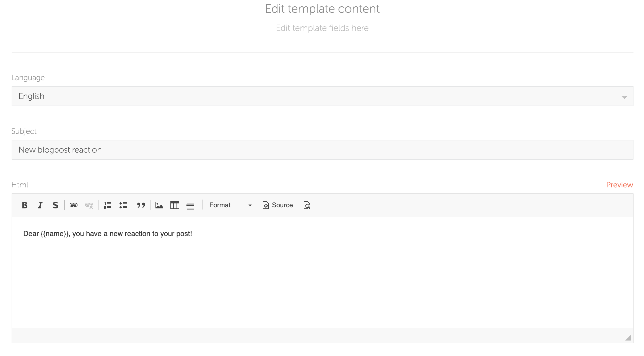Apply italic formatting
Image resolution: width=644 pixels, height=356 pixels.
[x=40, y=205]
